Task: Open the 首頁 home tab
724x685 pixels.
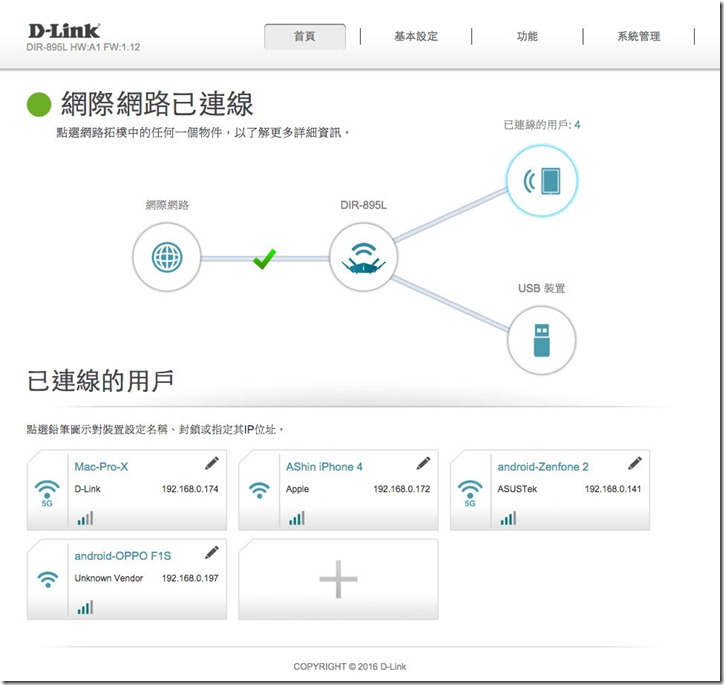Action: click(x=305, y=36)
